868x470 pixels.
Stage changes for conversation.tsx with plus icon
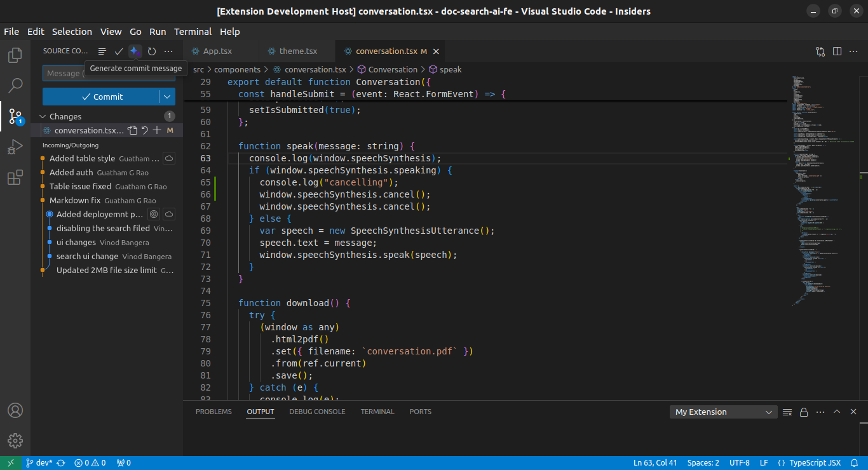(157, 130)
